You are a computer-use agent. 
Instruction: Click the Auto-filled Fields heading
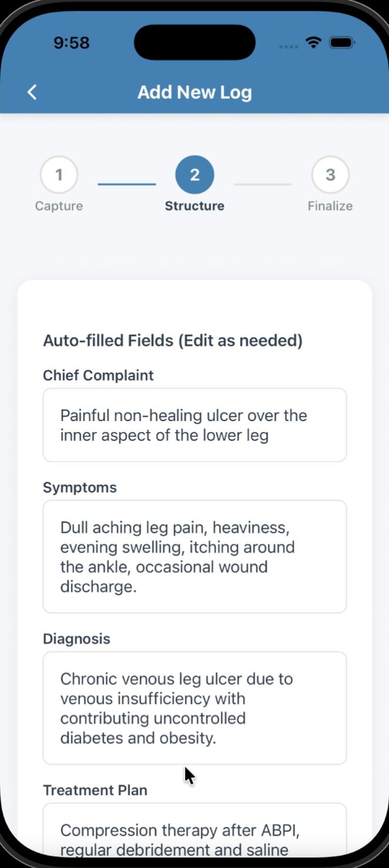coord(172,340)
